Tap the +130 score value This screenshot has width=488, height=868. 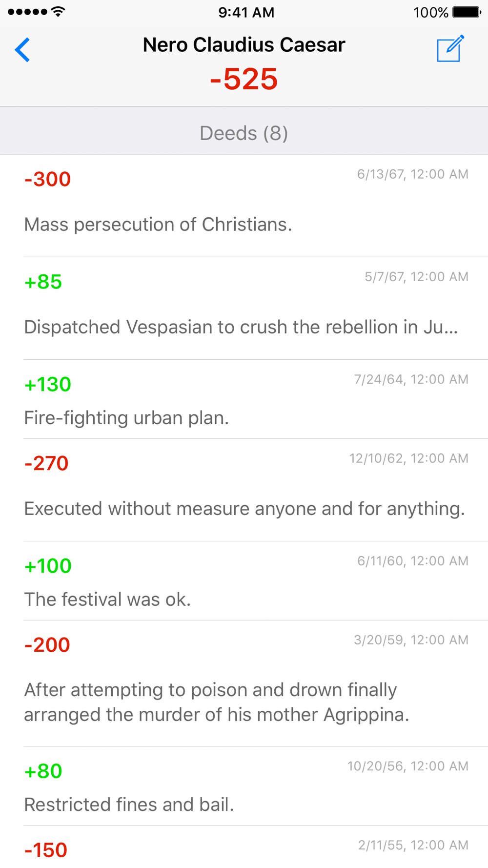pos(48,384)
